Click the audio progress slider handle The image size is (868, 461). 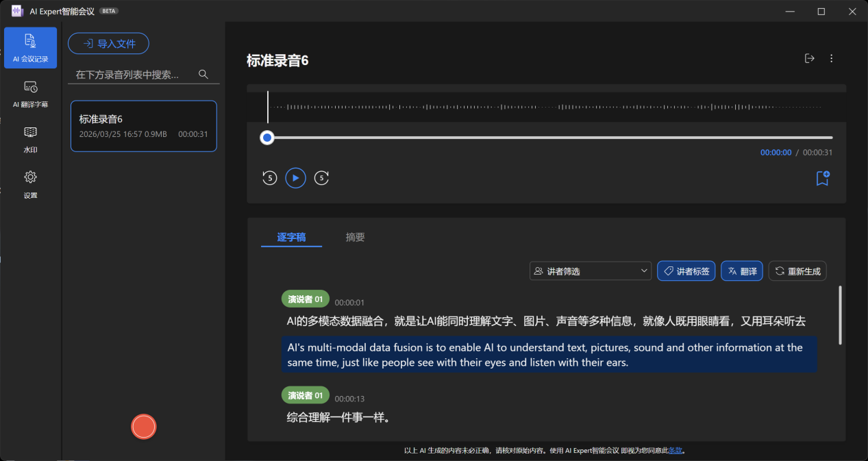click(x=267, y=138)
